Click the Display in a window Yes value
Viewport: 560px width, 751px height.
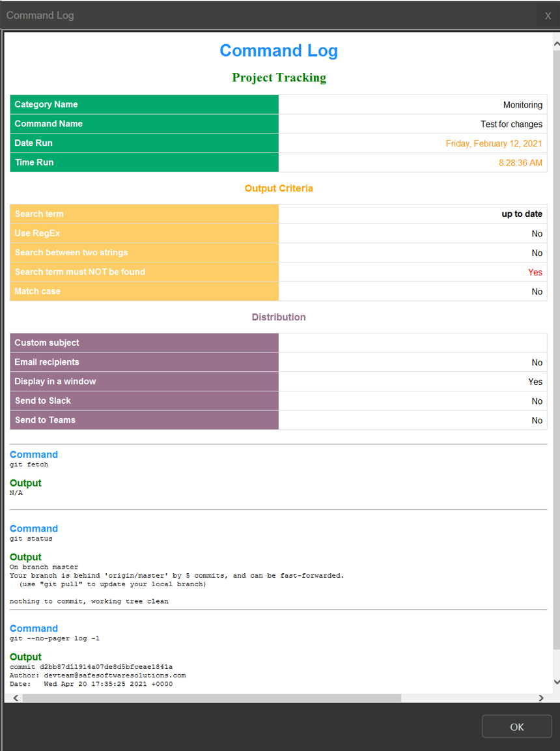(535, 382)
